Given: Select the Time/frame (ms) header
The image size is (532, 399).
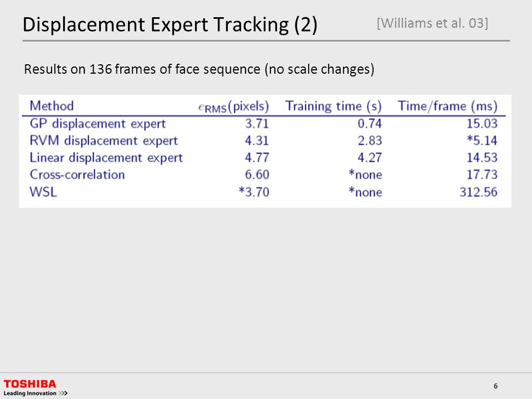Looking at the screenshot, I should coord(448,106).
